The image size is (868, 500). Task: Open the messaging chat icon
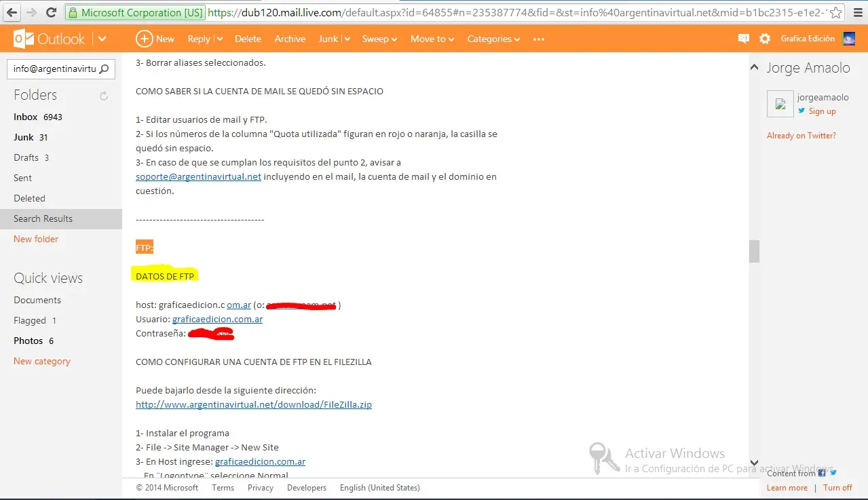pos(743,39)
